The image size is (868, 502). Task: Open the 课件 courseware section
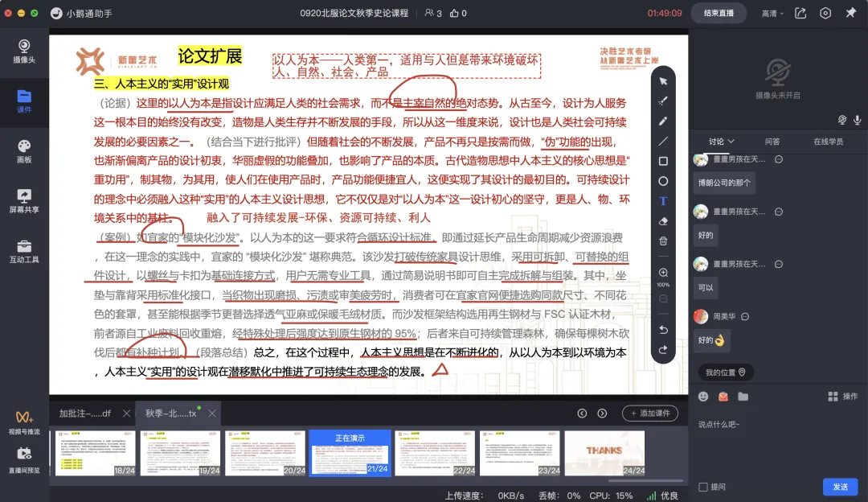point(24,101)
